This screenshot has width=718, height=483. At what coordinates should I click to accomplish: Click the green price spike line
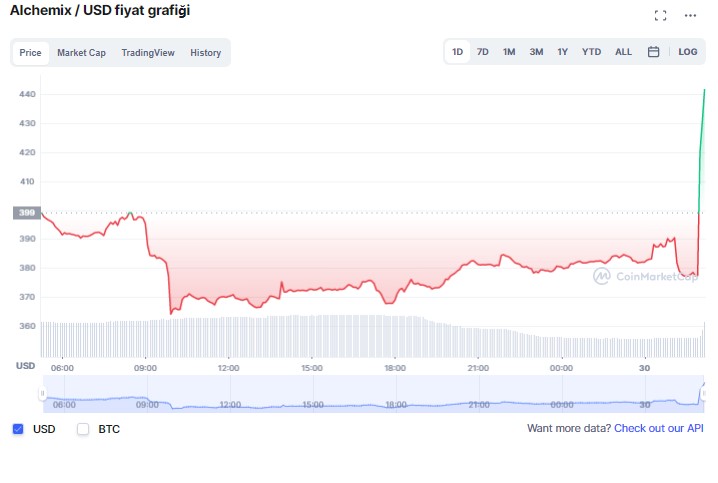click(x=701, y=151)
